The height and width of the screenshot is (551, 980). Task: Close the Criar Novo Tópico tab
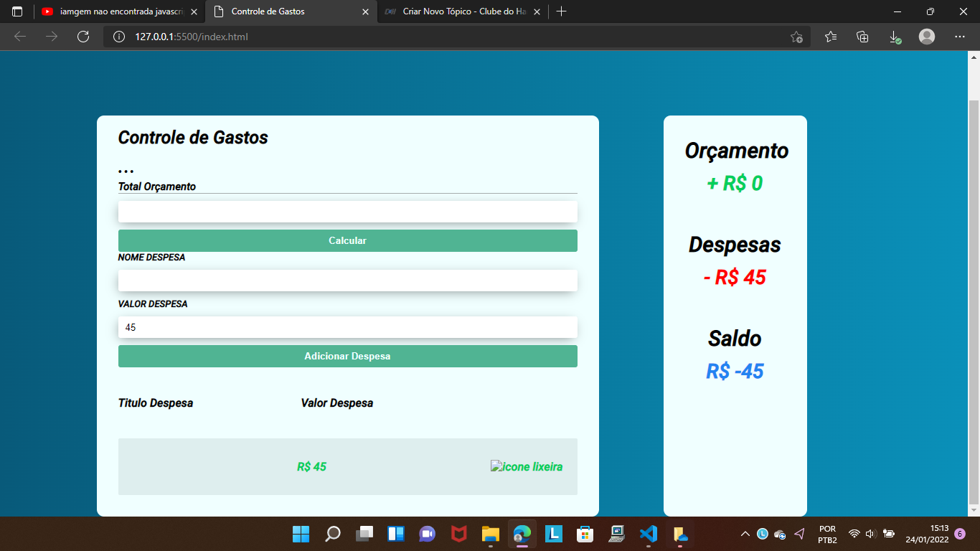coord(536,11)
